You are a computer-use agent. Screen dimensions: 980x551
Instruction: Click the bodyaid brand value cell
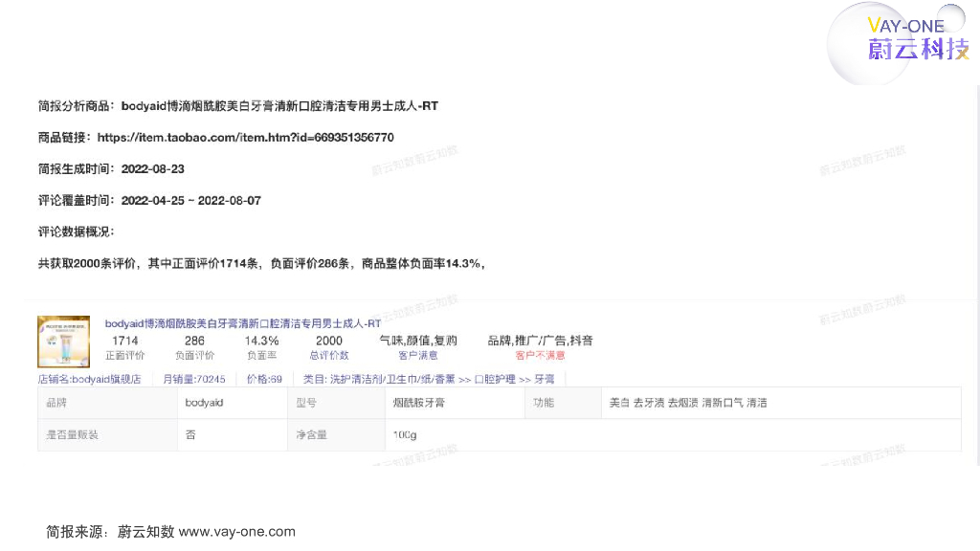click(233, 403)
